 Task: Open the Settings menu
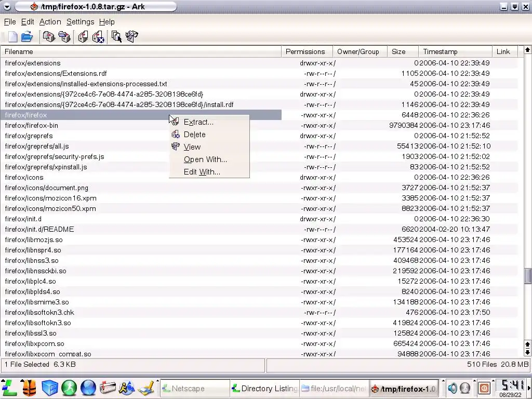[80, 22]
